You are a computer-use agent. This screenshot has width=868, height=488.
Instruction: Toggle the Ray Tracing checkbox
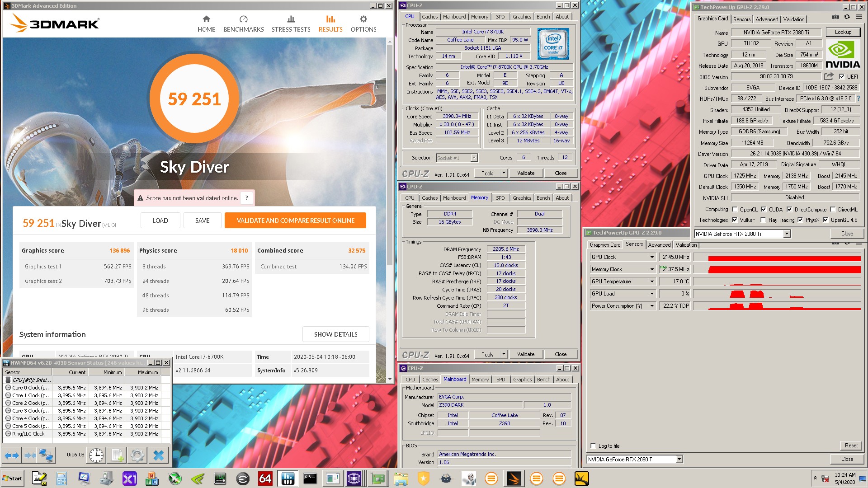763,220
